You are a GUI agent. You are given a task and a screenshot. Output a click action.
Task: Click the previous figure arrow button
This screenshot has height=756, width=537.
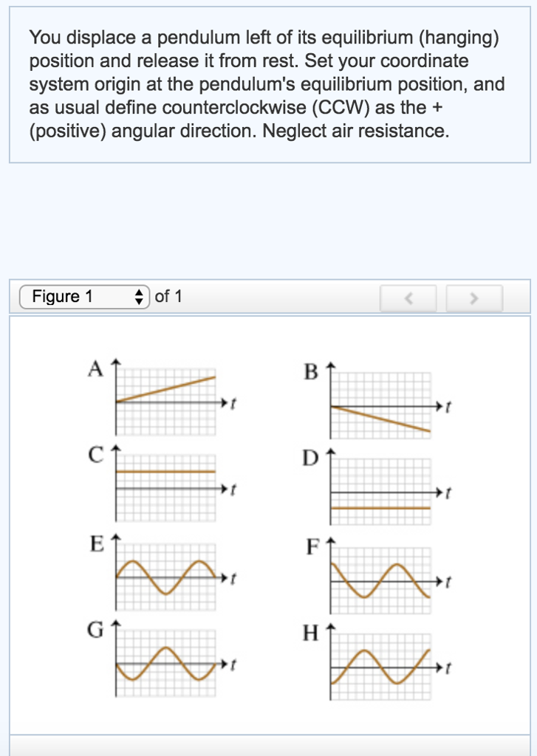coord(408,298)
